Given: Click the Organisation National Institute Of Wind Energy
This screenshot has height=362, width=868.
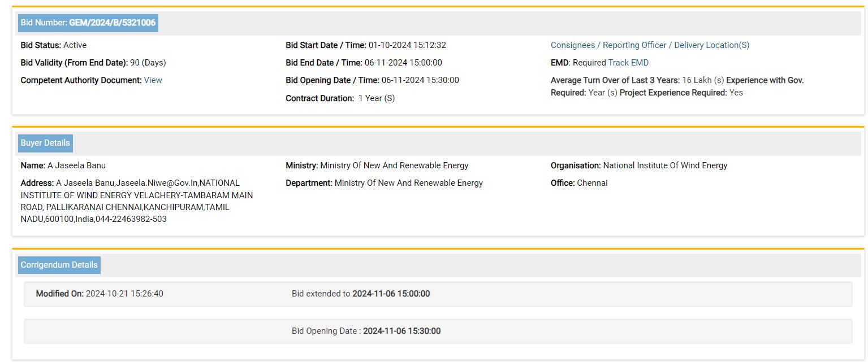Looking at the screenshot, I should [x=639, y=165].
